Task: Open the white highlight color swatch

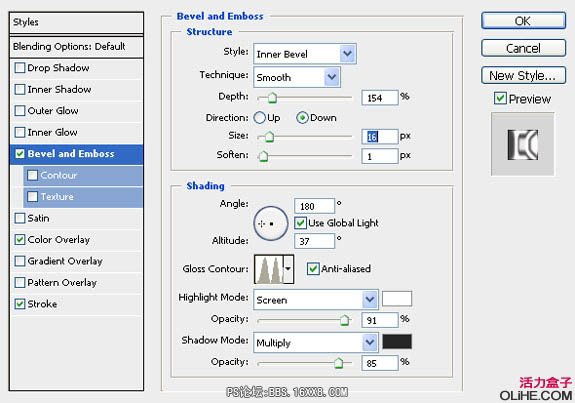Action: [x=397, y=298]
